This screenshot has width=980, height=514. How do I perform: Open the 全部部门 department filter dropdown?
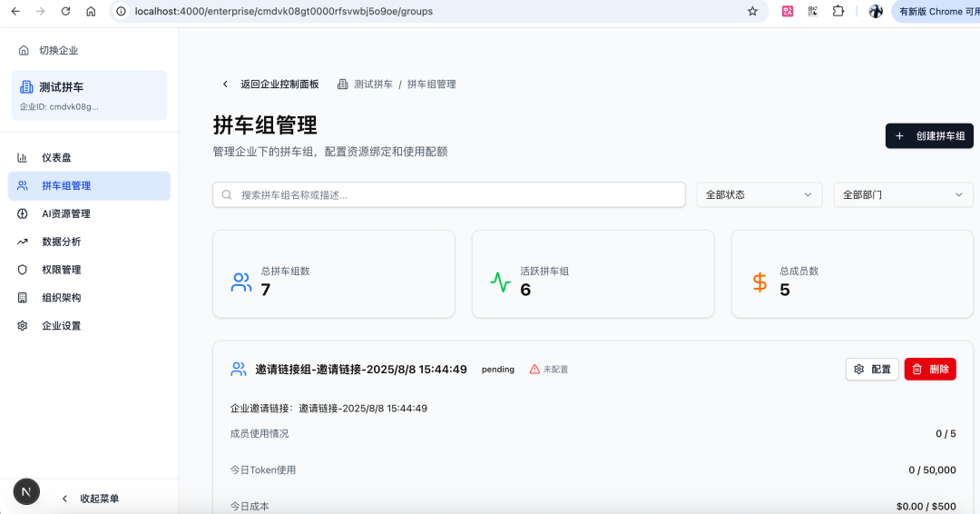click(903, 195)
